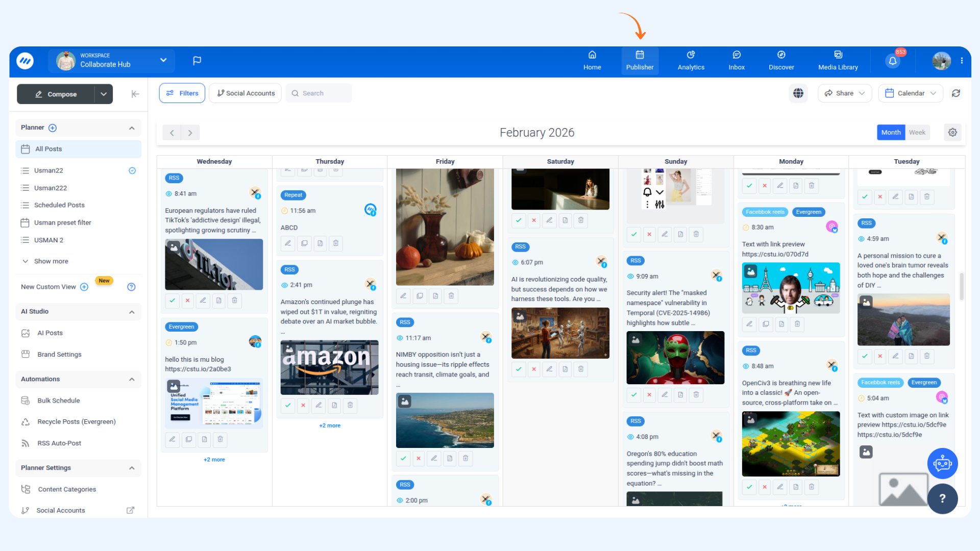Open the Media Library tab
The image size is (980, 551).
tap(838, 61)
